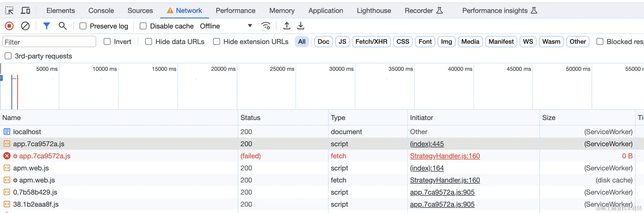Filter requests by CSS
The image size is (644, 213).
point(403,42)
